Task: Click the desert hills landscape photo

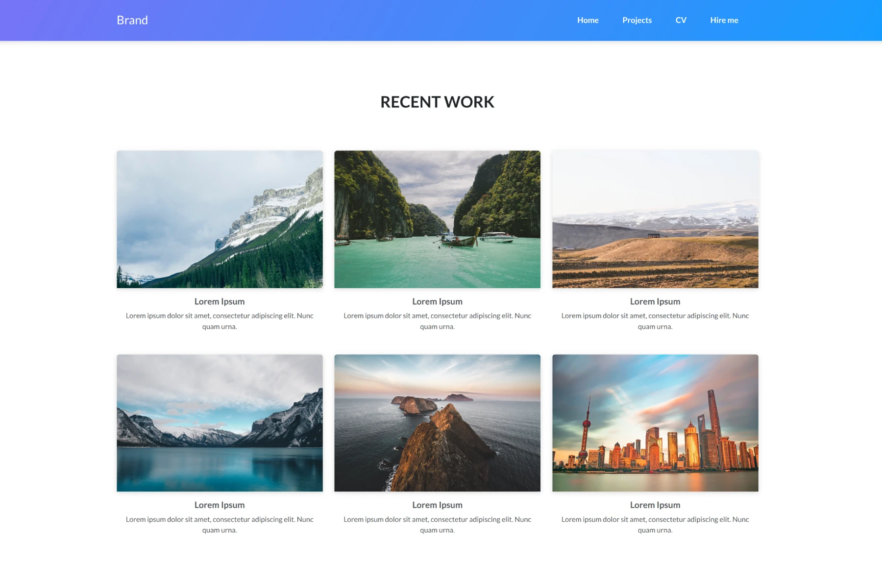Action: (x=655, y=219)
